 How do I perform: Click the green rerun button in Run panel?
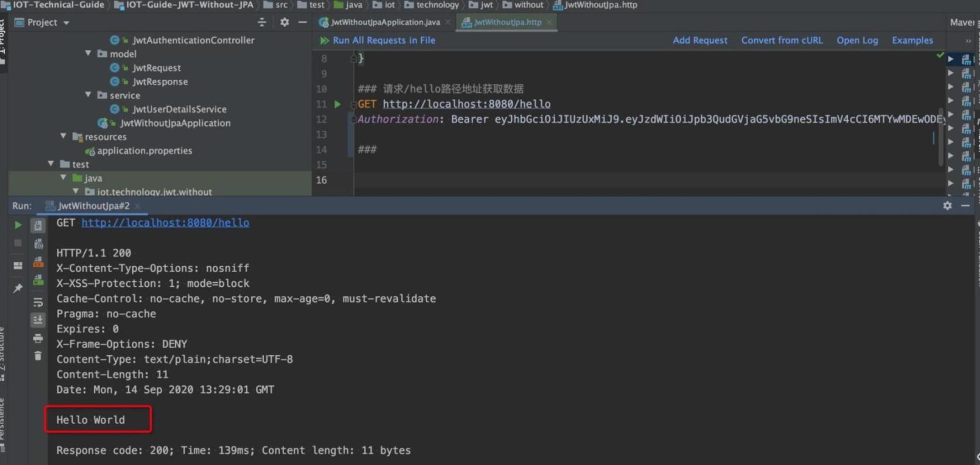click(x=18, y=225)
